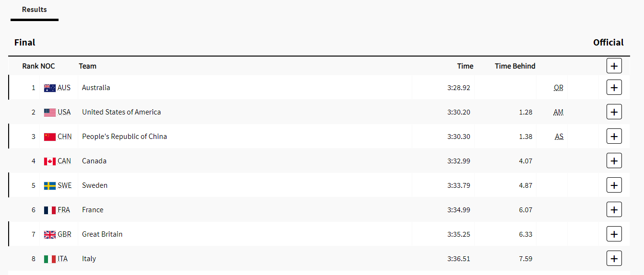Click the Canada flag icon
The width and height of the screenshot is (644, 275).
click(x=50, y=161)
